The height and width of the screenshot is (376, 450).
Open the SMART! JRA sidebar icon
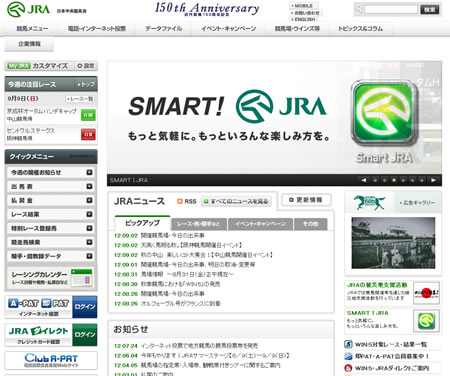[426, 321]
